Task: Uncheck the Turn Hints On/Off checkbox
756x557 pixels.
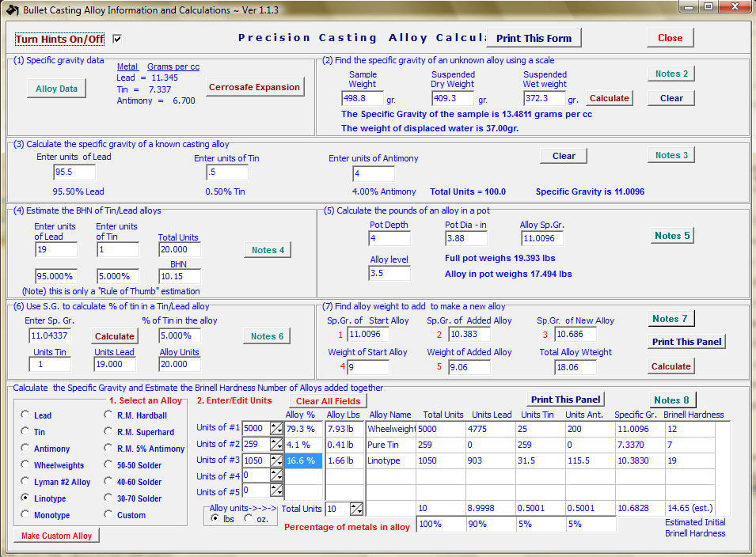Action: (x=116, y=38)
